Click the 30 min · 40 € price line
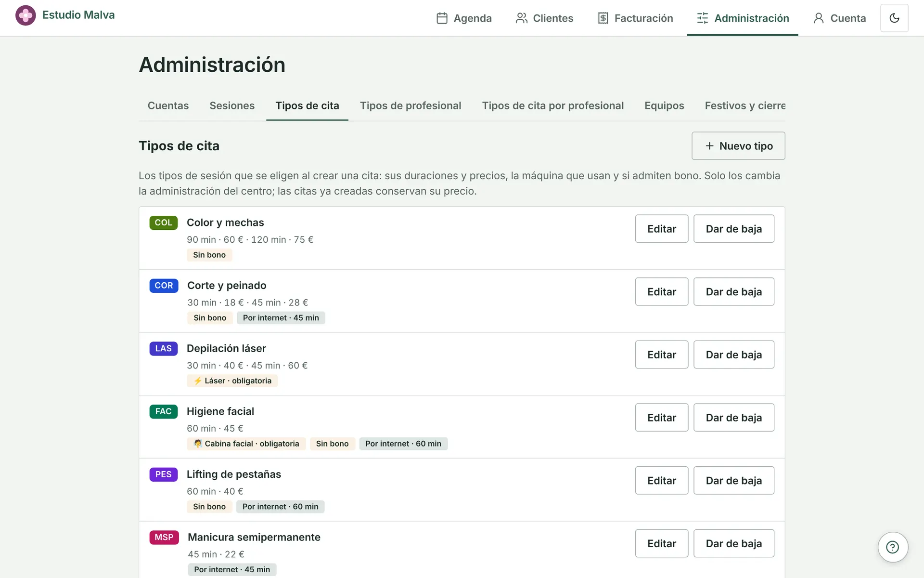 (247, 366)
